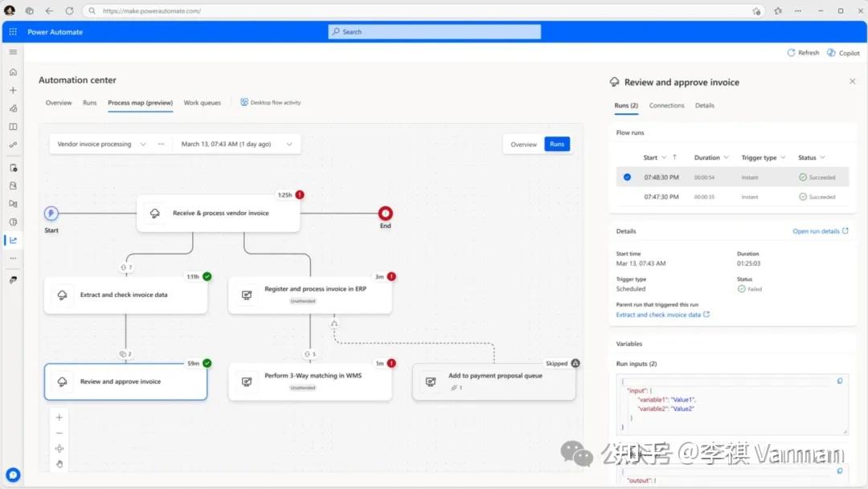Screen dimensions: 868x489
Task: Open the Microsoft 365 app launcher
Action: (12, 31)
